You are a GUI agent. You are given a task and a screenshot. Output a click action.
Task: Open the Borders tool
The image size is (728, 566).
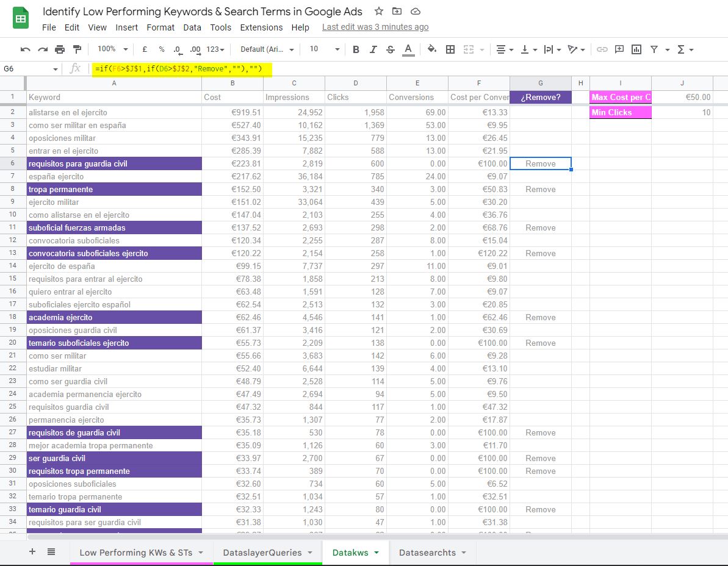pos(450,49)
